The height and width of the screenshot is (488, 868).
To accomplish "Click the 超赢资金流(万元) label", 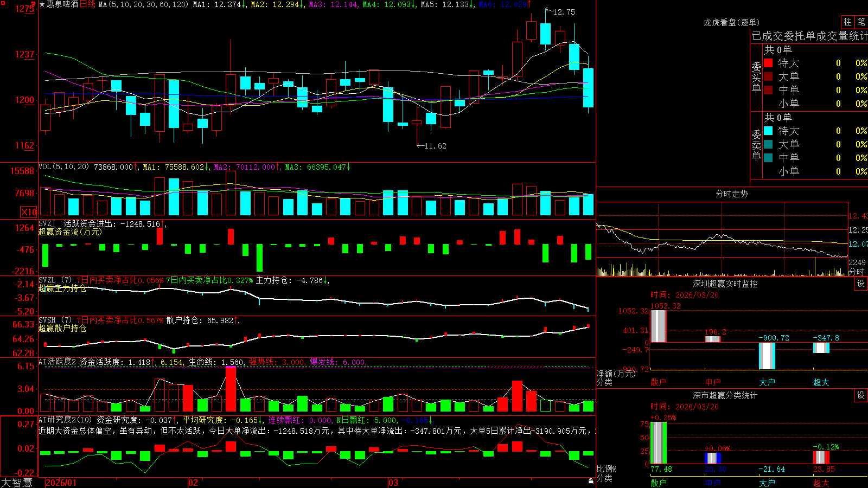I will point(70,232).
